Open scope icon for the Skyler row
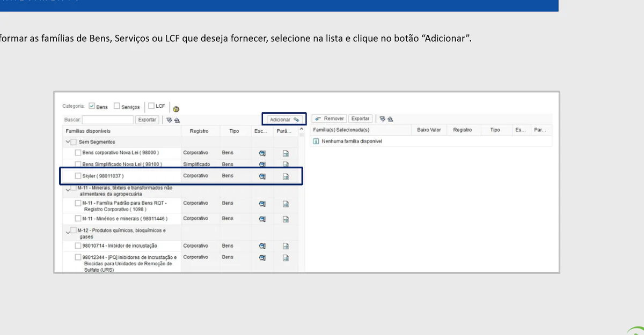Viewport: 644px width, 335px height. point(262,176)
